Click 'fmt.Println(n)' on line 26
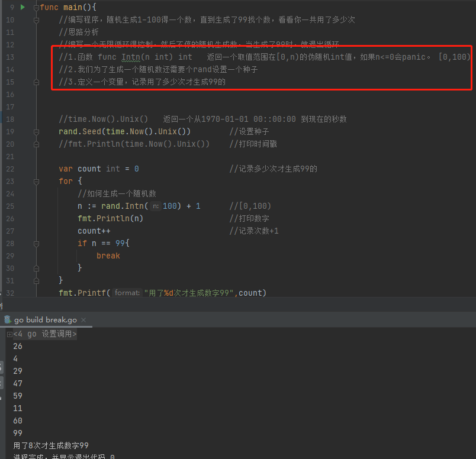This screenshot has width=476, height=459. (110, 218)
